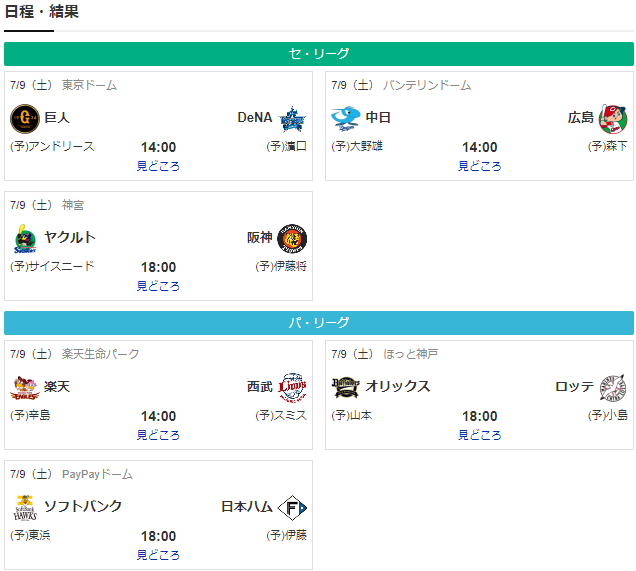Open 見どころ link for 巨人 vs DeNA
The width and height of the screenshot is (636, 571).
pyautogui.click(x=158, y=166)
